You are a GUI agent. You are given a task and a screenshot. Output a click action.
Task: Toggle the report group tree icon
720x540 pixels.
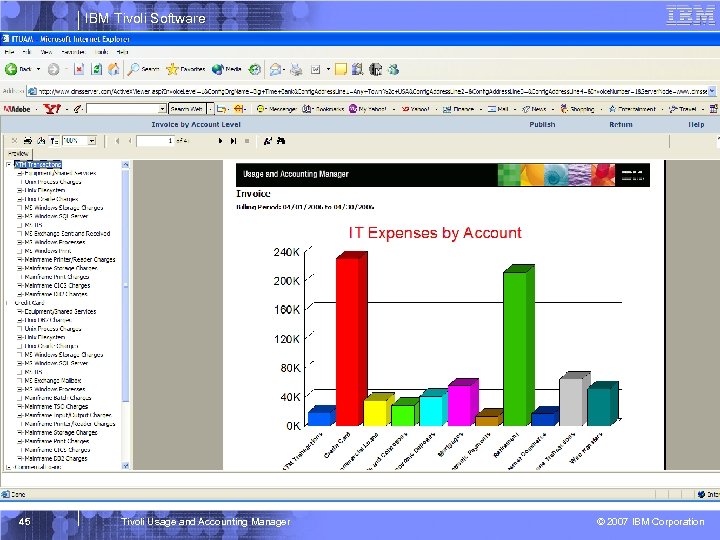[54, 141]
